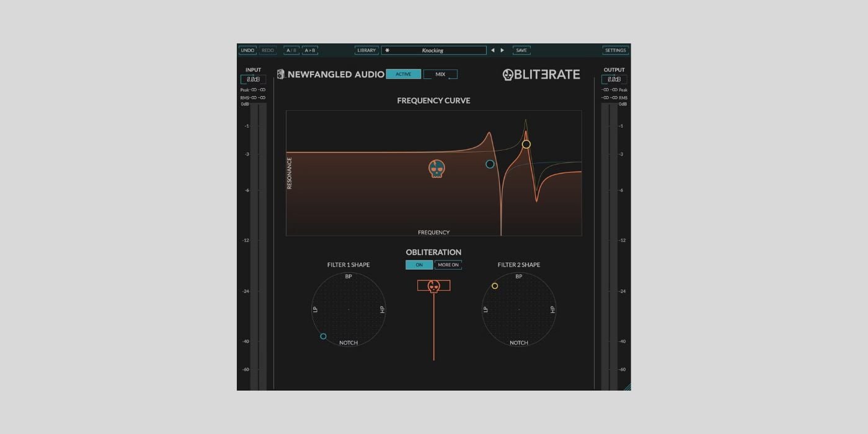Click NOTCH label in Filter 2 Shape
This screenshot has width=868, height=434.
point(519,343)
